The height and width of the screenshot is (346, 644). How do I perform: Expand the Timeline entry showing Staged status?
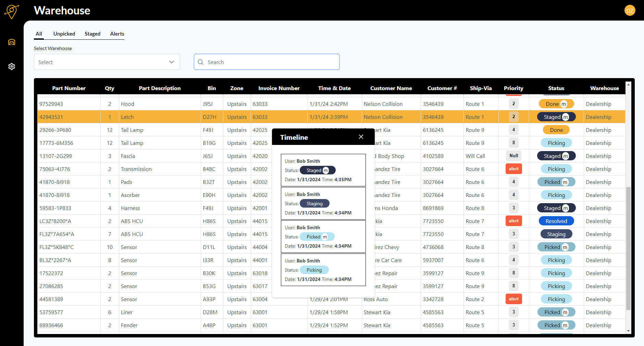323,170
